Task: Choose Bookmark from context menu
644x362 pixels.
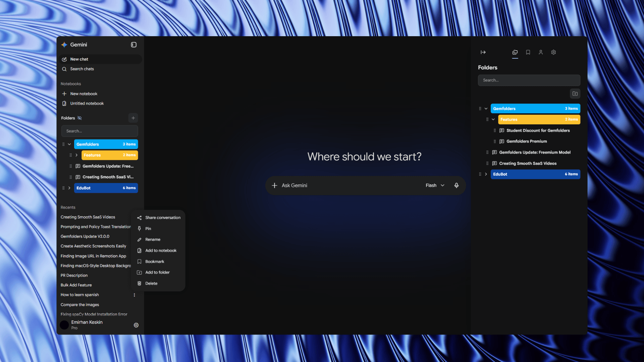Action: tap(158, 261)
